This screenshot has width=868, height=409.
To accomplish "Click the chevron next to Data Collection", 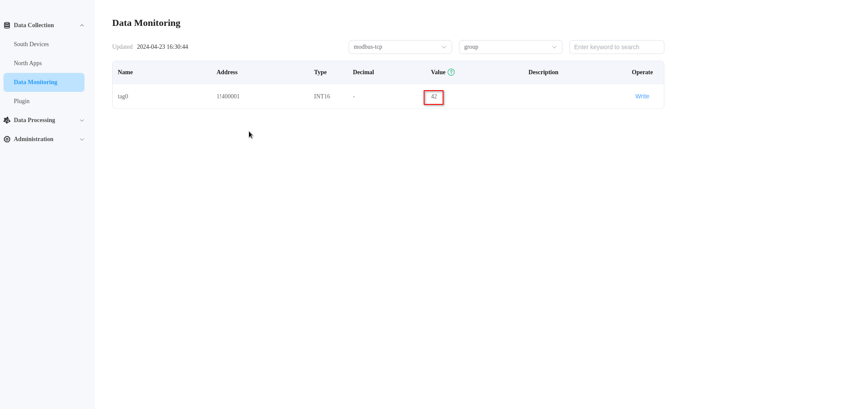I will coord(82,25).
